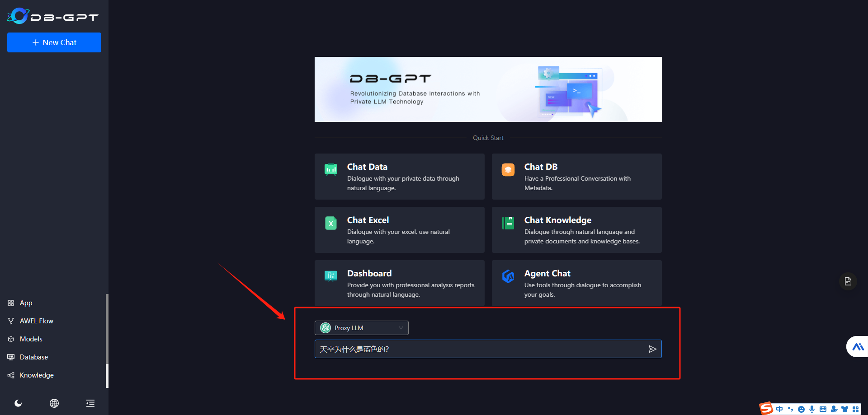Image resolution: width=868 pixels, height=415 pixels.
Task: Click the App grid icon
Action: (x=11, y=303)
